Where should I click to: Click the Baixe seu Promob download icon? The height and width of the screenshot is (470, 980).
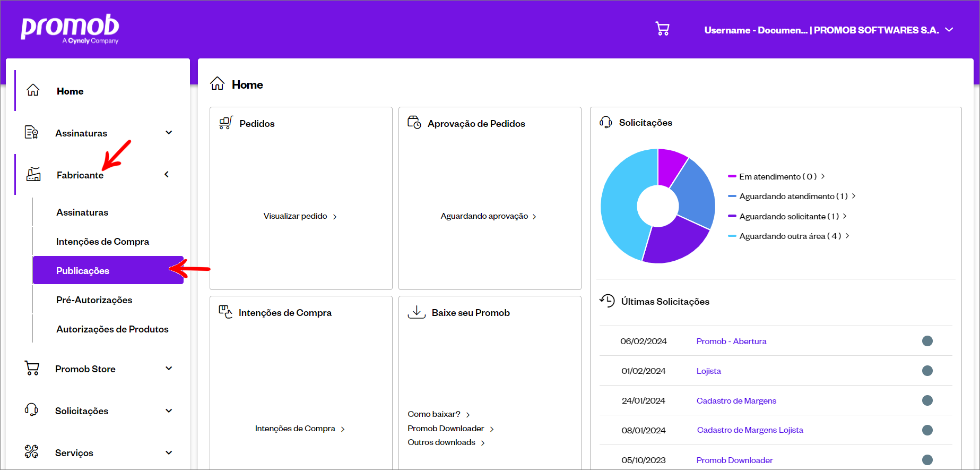click(x=417, y=312)
